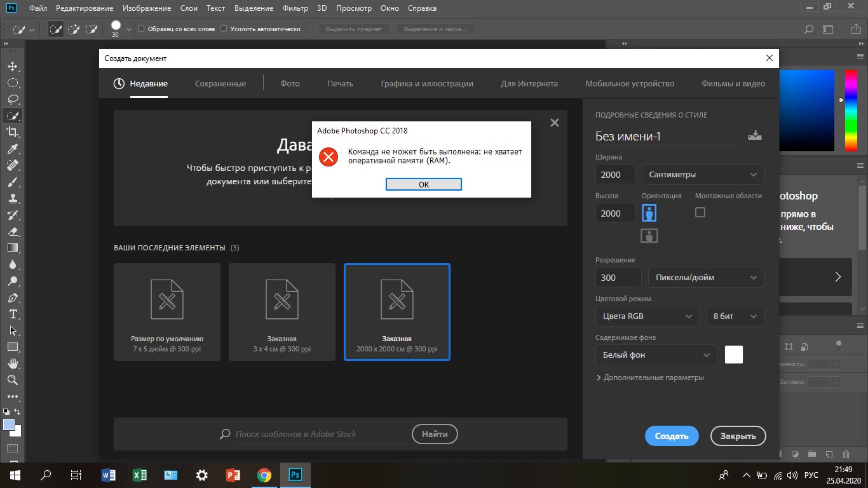Click OK in the RAM error dialog
Screen dimensions: 868x488
424,184
